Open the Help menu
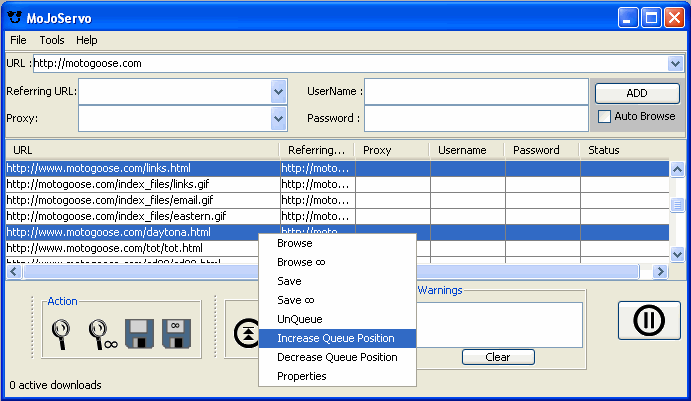The width and height of the screenshot is (691, 401). coord(86,40)
